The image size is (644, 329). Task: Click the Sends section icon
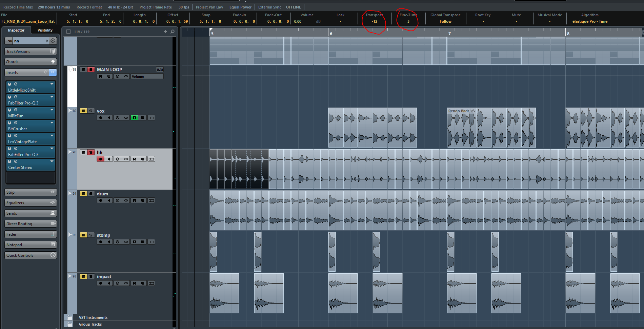(53, 213)
